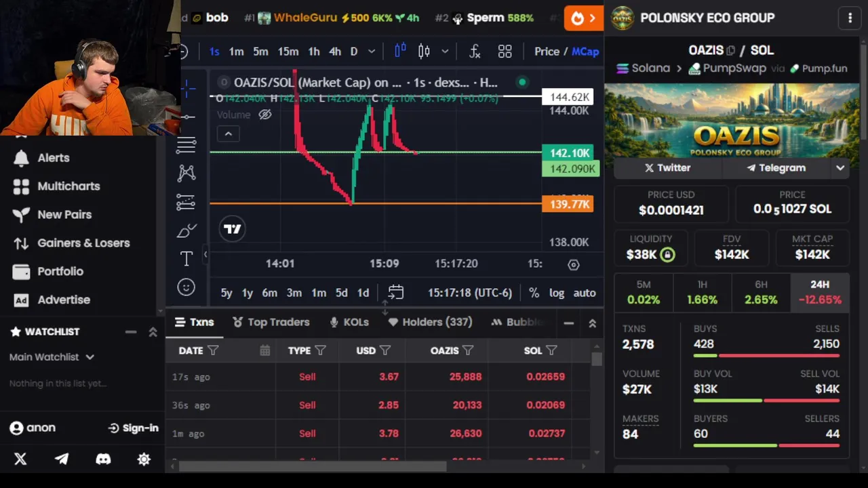Viewport: 868px width, 488px height.
Task: Open the token's Telegram link button
Action: pos(776,168)
